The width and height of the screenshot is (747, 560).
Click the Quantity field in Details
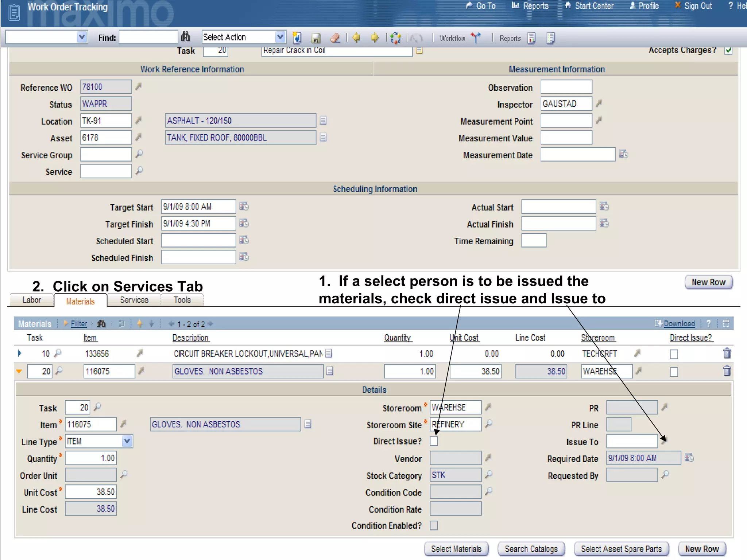91,458
